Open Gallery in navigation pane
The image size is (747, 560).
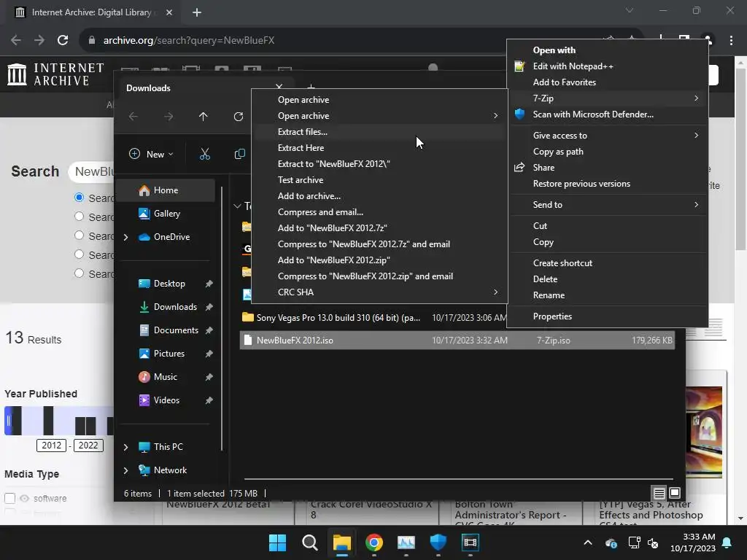167,214
